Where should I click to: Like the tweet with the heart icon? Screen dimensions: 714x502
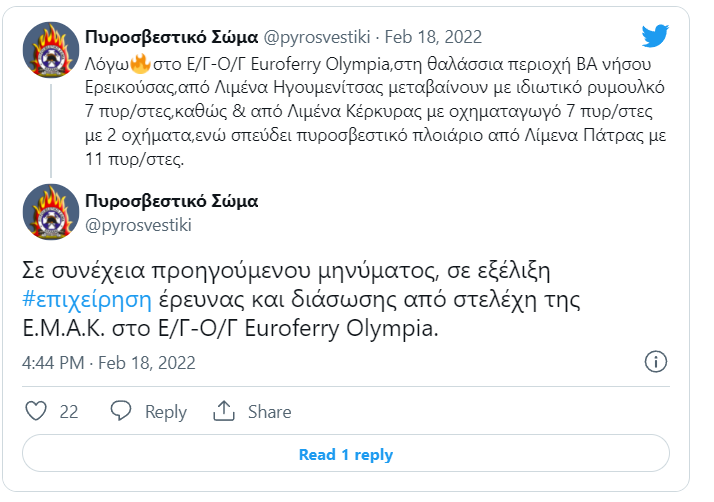[36, 411]
